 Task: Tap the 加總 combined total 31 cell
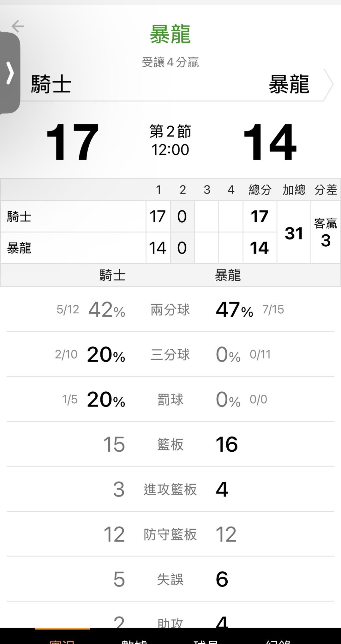click(294, 233)
